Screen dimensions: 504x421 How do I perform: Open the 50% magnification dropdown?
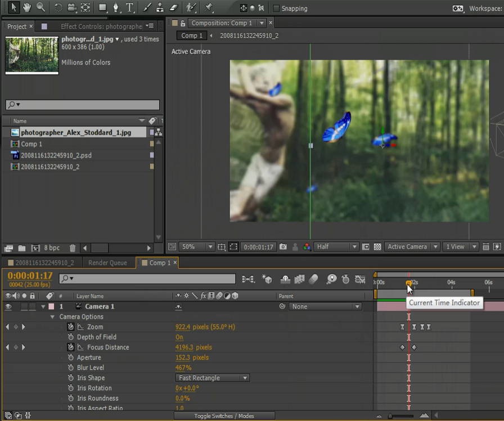pos(196,247)
